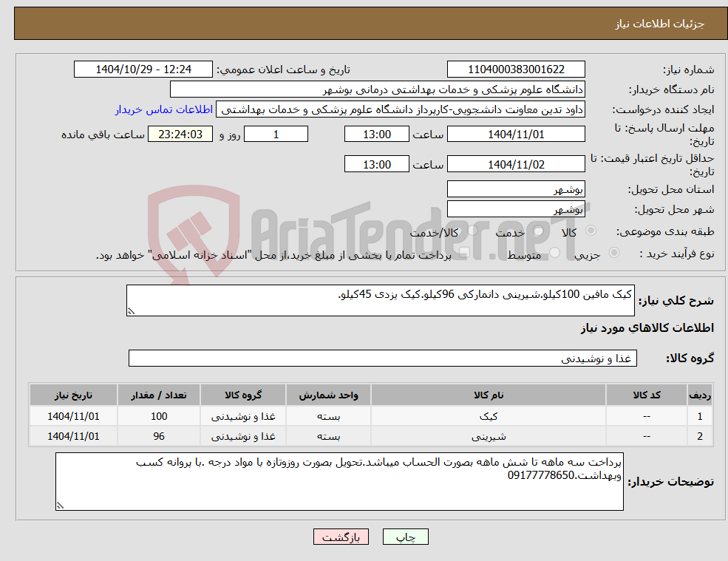Click the buyer organization name field

(x=378, y=89)
